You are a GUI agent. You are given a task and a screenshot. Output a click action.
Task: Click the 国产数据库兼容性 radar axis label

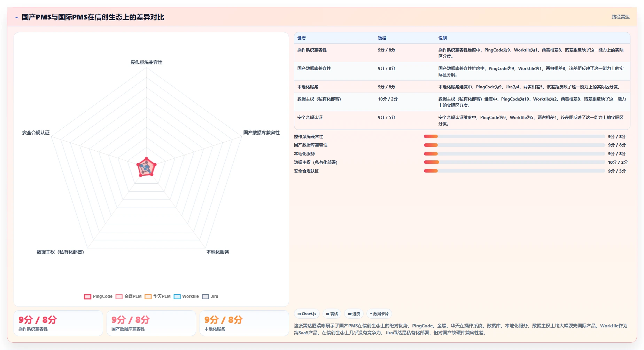[x=261, y=133]
